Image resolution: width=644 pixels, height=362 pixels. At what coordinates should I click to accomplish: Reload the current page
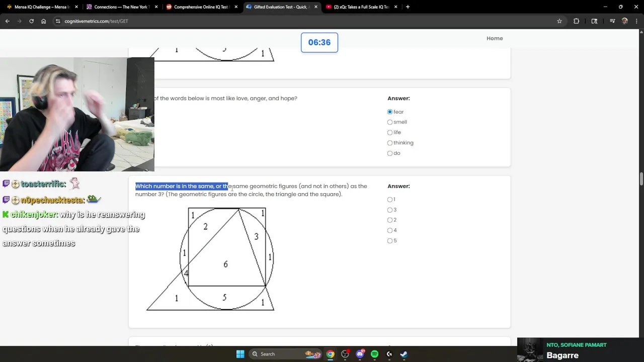(31, 21)
